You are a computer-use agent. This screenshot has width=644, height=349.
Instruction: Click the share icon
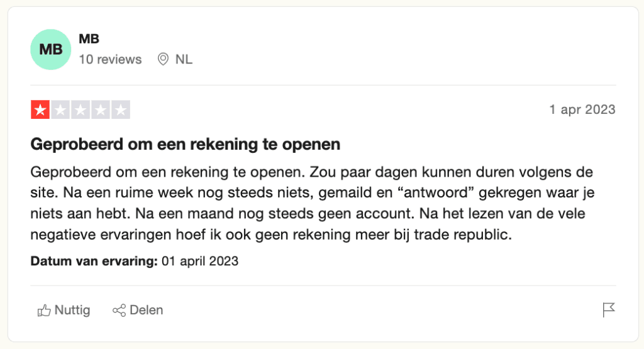[119, 311]
